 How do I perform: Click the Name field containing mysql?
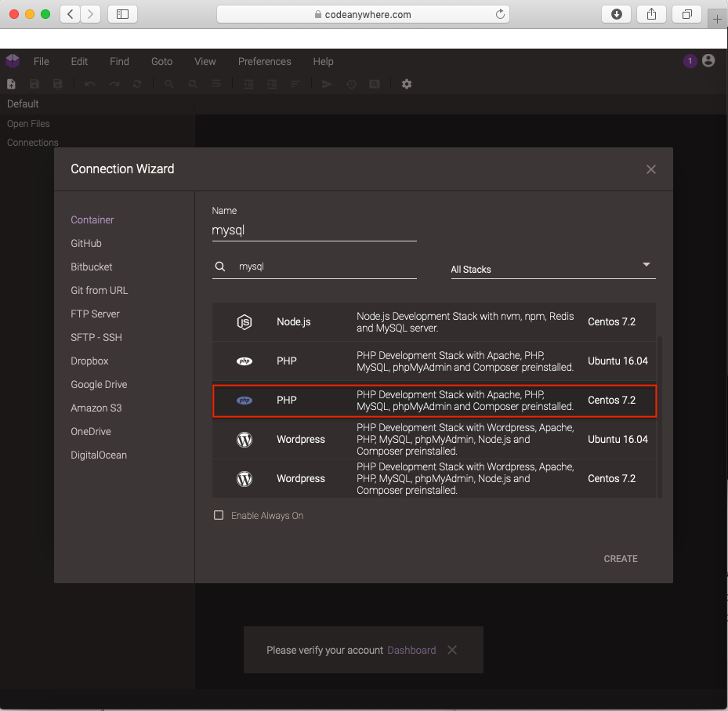[314, 230]
